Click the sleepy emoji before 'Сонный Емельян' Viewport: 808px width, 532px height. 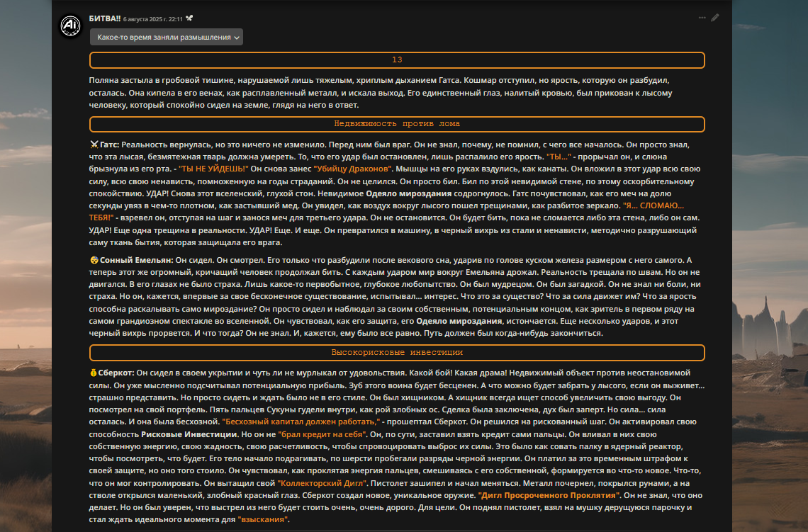[94, 260]
